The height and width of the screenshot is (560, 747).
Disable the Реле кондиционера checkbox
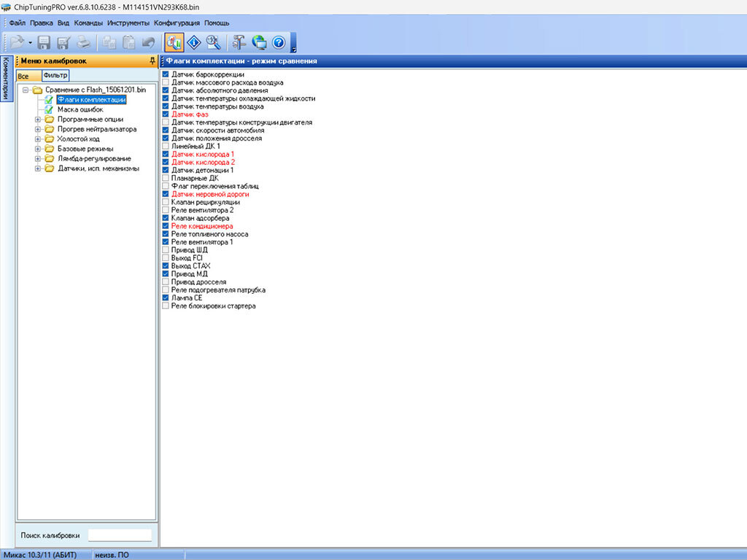click(x=166, y=226)
